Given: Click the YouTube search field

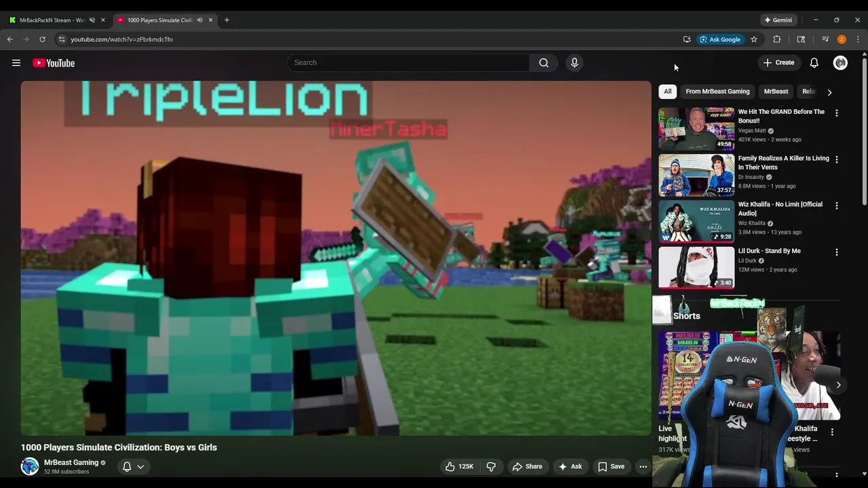Looking at the screenshot, I should pyautogui.click(x=408, y=63).
